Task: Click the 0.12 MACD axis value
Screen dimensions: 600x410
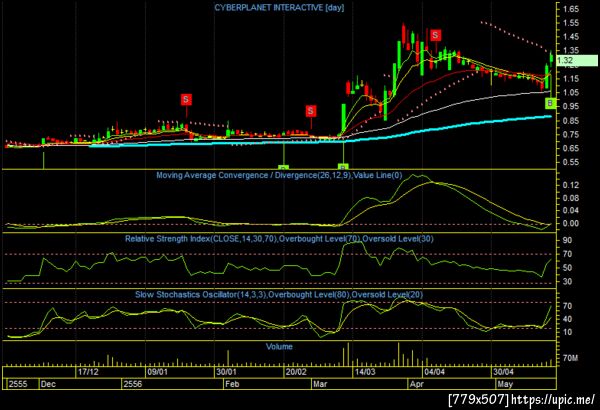Action: pos(571,185)
